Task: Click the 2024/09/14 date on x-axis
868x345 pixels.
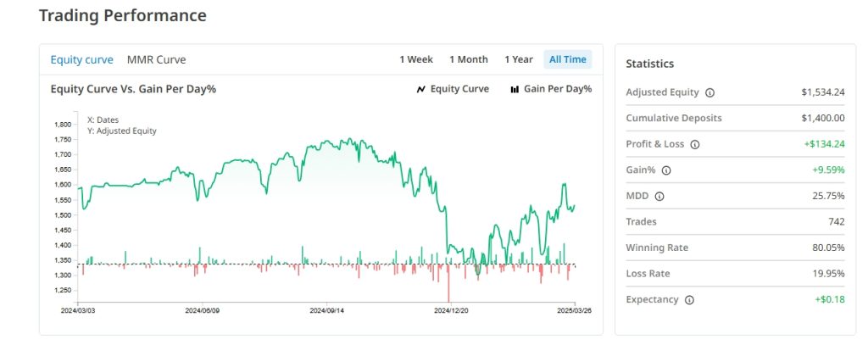Action: (326, 311)
